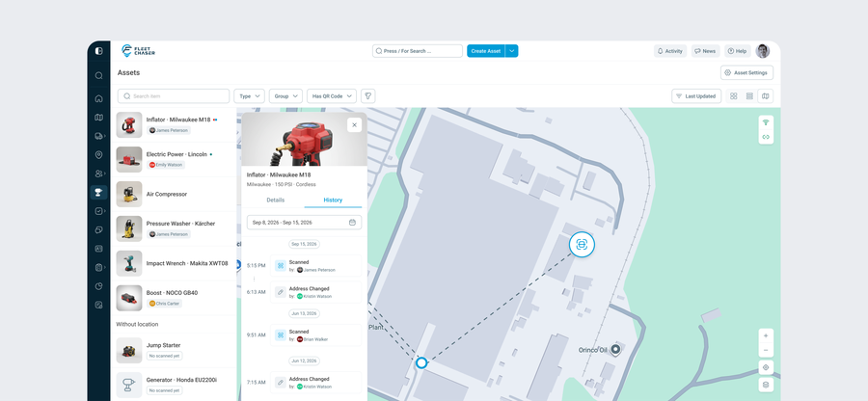The height and width of the screenshot is (401, 868).
Task: Select Inflator · Milwaukee M18 in the asset list
Action: pos(174,125)
